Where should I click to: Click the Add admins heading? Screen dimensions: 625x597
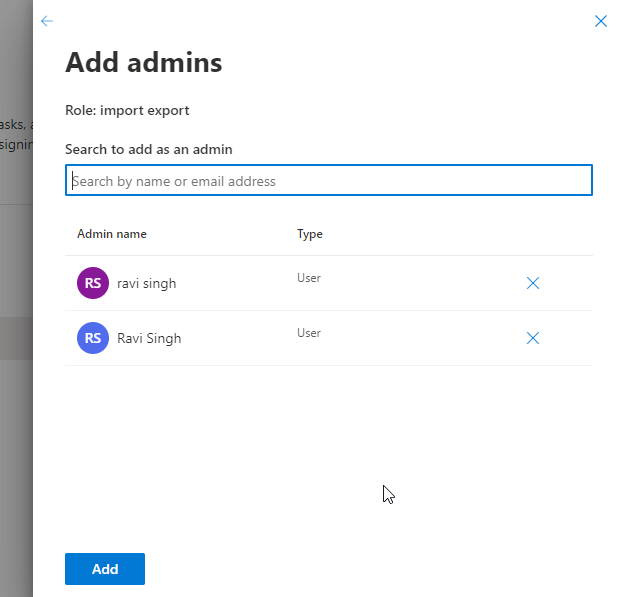point(143,63)
